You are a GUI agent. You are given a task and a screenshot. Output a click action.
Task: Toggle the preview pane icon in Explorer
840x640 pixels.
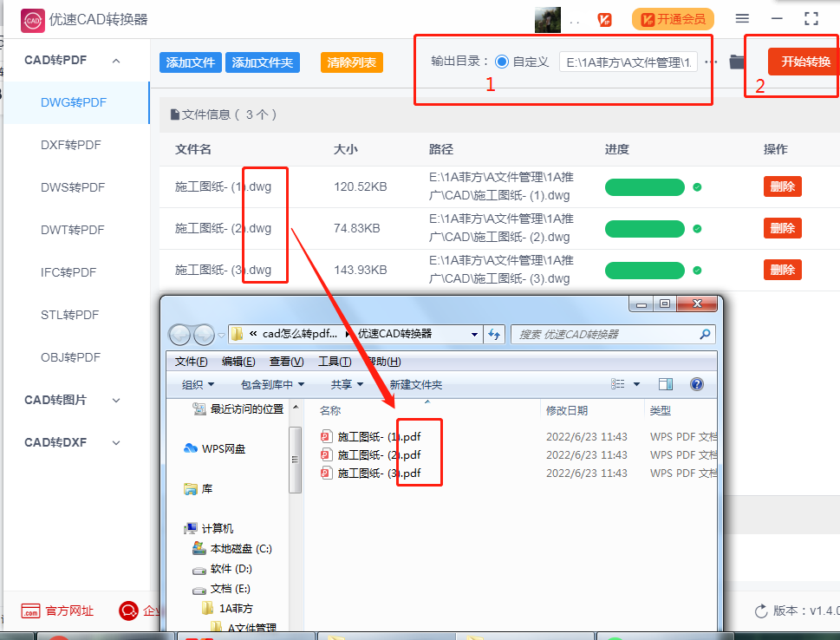point(666,384)
